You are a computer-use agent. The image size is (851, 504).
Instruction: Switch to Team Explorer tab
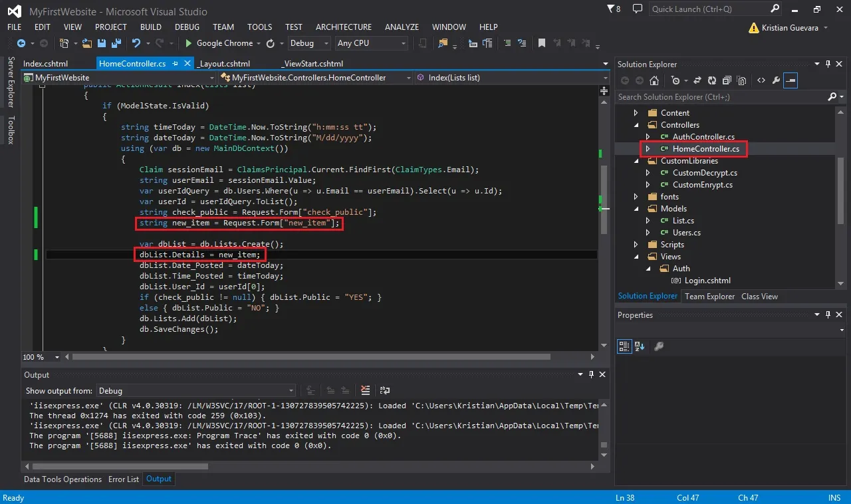709,297
